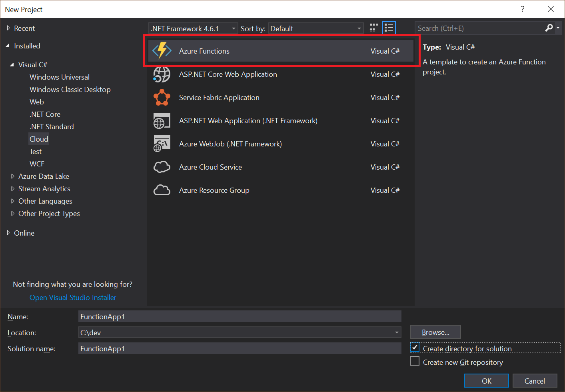Select the Test category
This screenshot has width=565, height=392.
36,151
